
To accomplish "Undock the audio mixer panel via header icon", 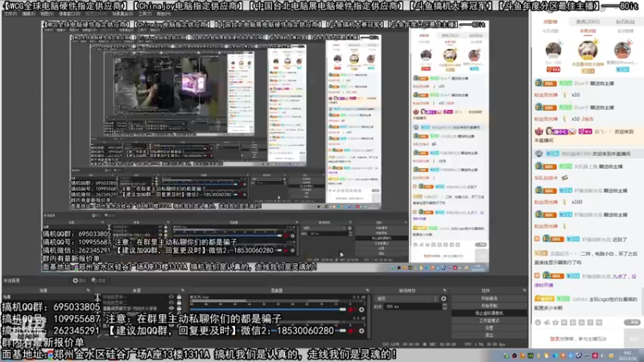I will pos(367,290).
